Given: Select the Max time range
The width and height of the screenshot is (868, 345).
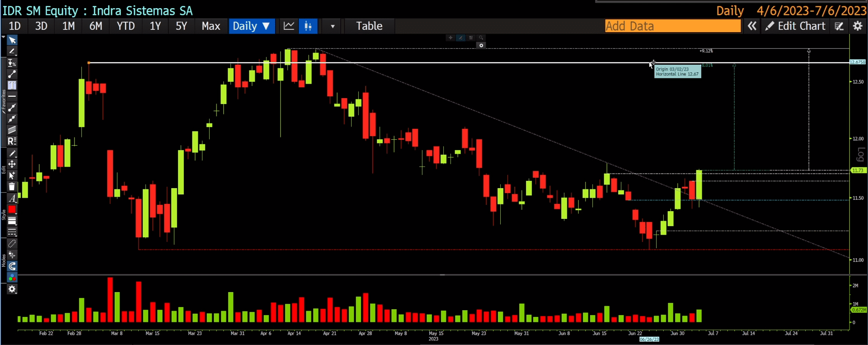Looking at the screenshot, I should pyautogui.click(x=211, y=26).
